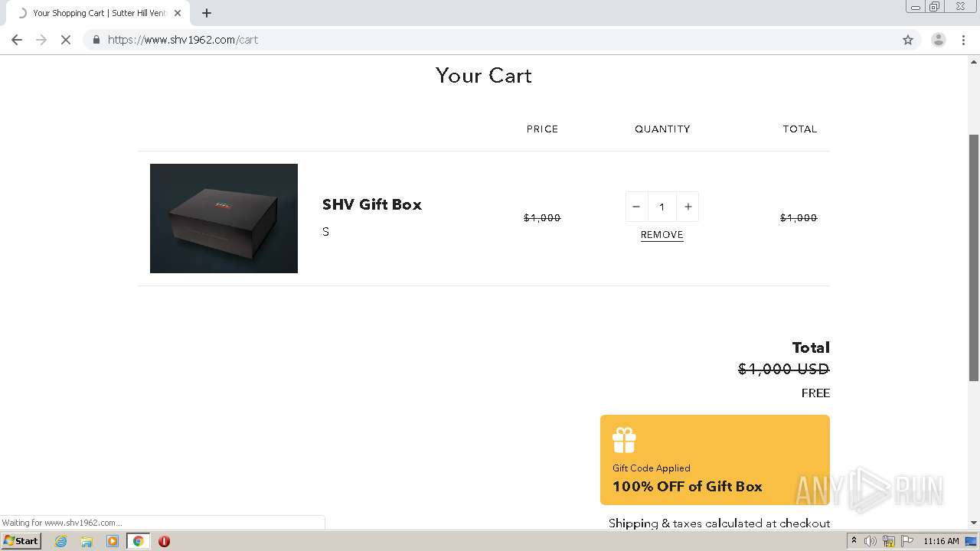Restore down the Chrome window
The height and width of the screenshot is (551, 980).
[x=935, y=7]
